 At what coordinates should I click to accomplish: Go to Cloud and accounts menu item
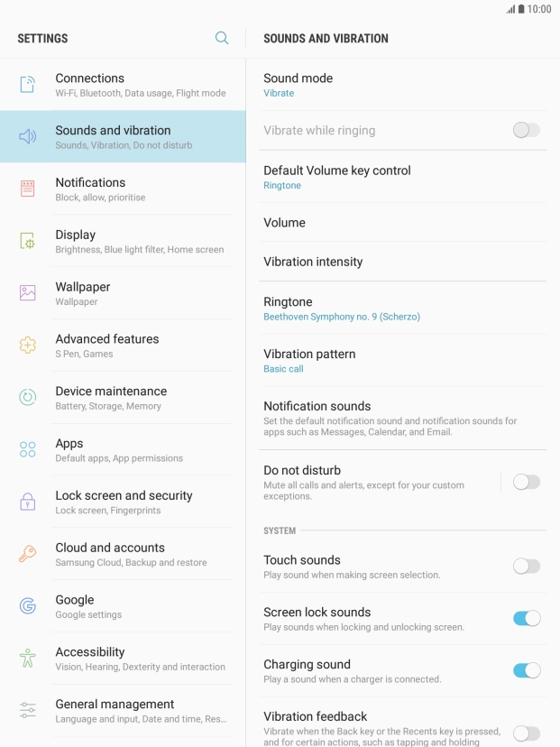coord(123,554)
